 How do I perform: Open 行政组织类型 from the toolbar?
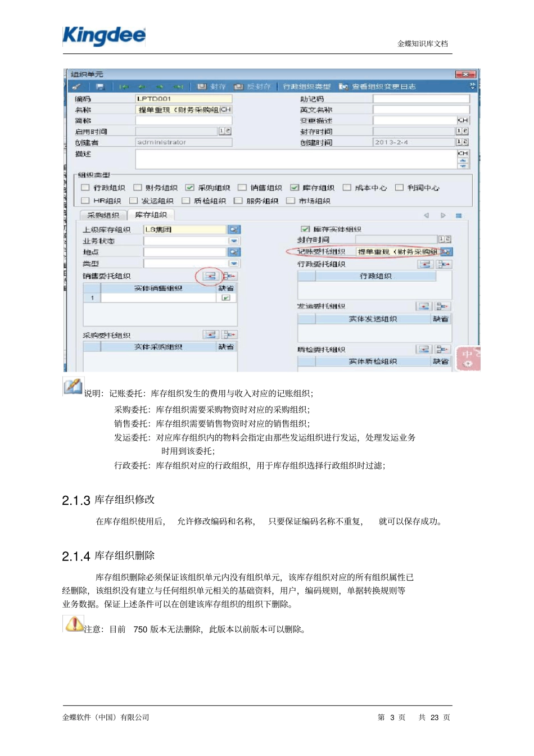(307, 87)
